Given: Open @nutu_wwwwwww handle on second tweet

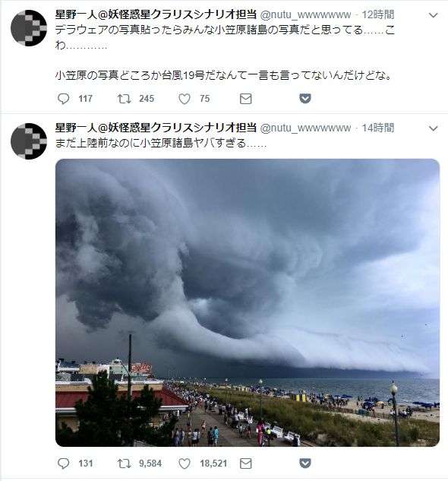Looking at the screenshot, I should (305, 128).
